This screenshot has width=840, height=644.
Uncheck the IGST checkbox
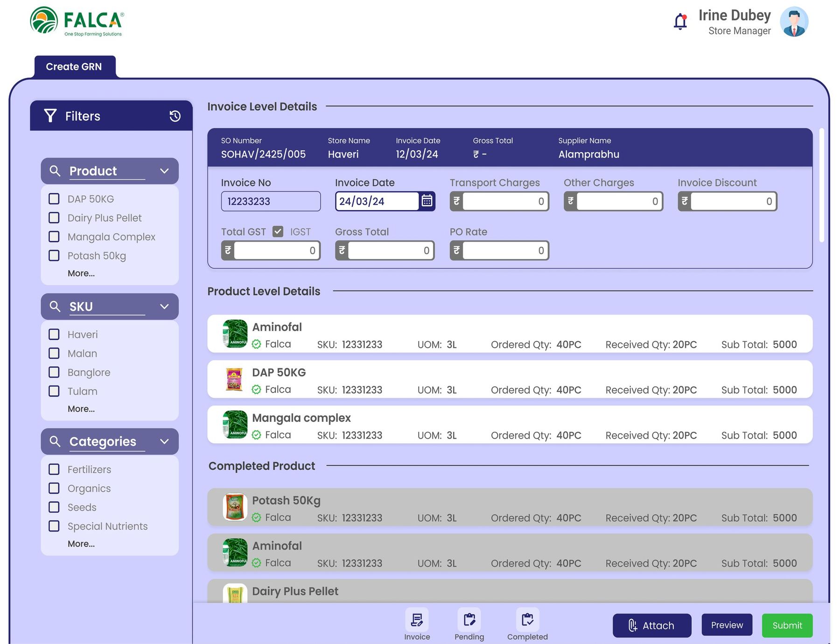click(278, 231)
